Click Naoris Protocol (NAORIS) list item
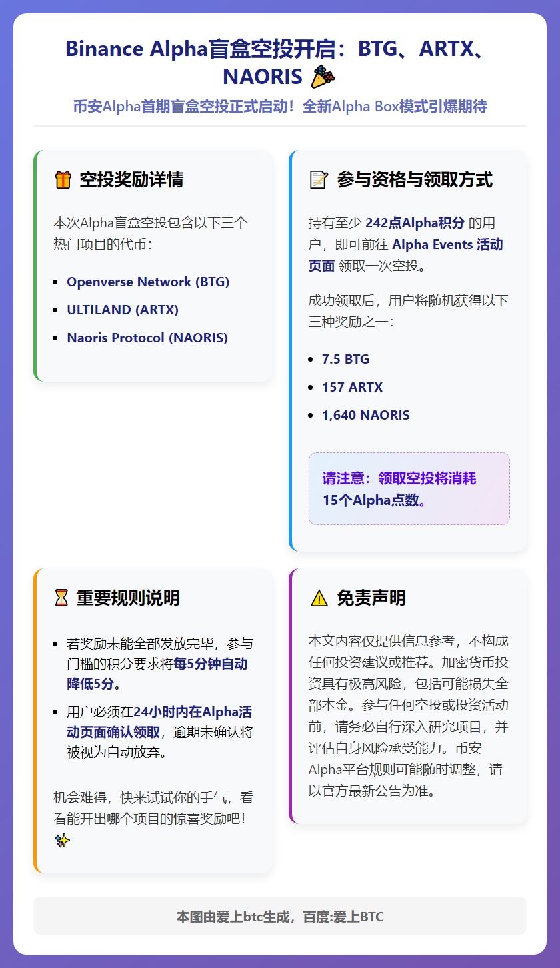Image resolution: width=560 pixels, height=968 pixels. (147, 338)
